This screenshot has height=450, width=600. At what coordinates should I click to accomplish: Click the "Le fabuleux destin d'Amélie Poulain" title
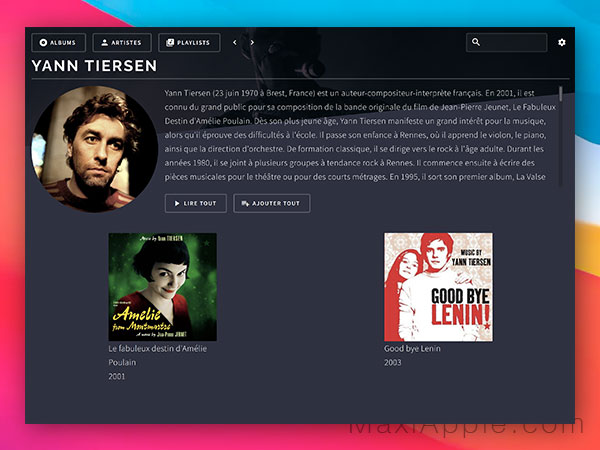(158, 355)
